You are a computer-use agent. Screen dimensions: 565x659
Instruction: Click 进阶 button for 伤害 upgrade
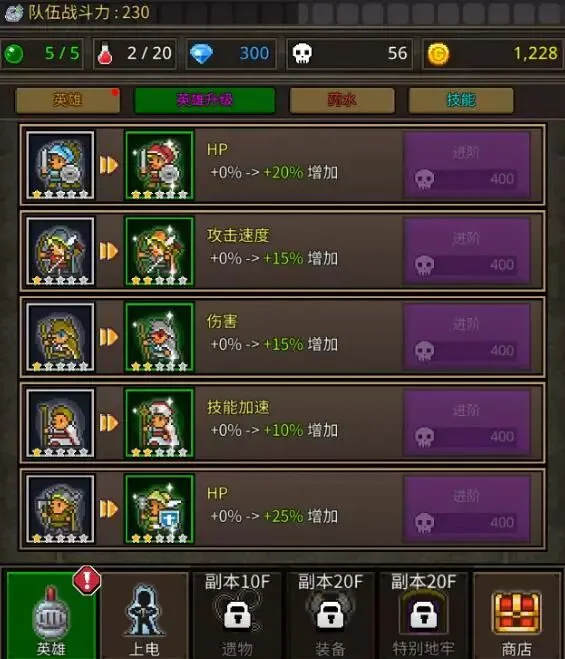pos(467,337)
